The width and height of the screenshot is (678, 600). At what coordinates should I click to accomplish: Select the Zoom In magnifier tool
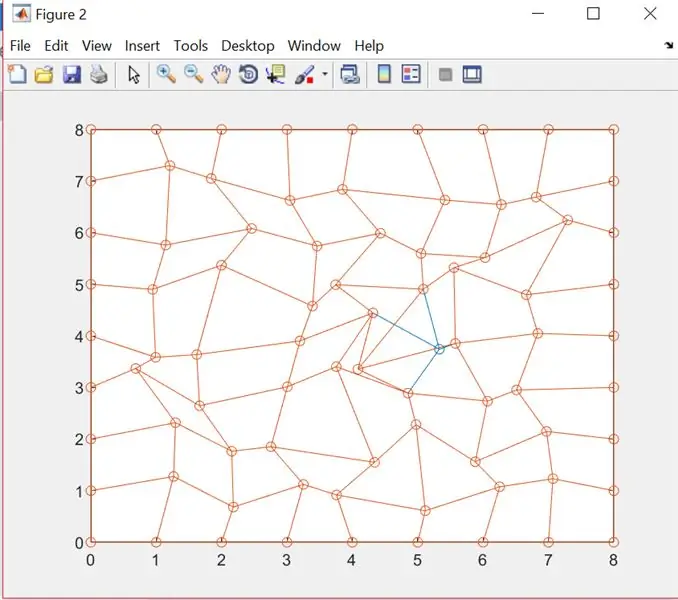coord(166,74)
